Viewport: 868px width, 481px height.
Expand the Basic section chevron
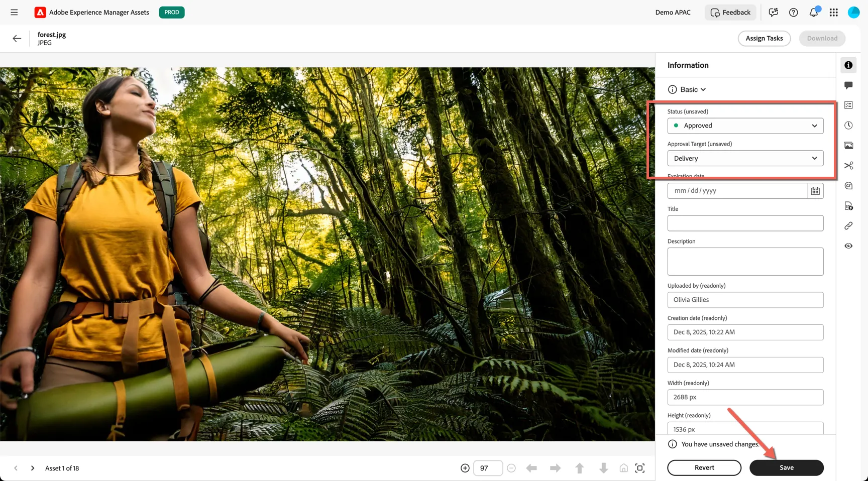click(703, 89)
